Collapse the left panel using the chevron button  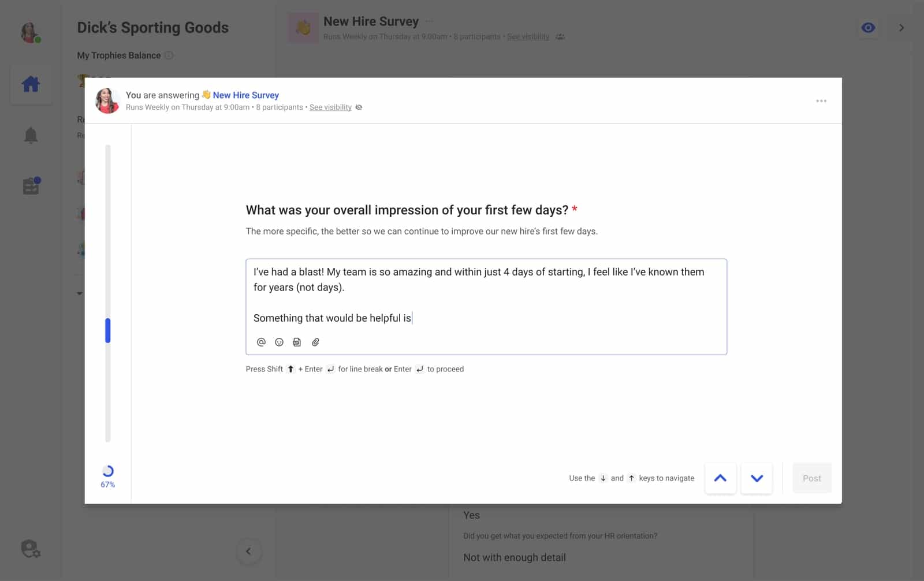(249, 551)
